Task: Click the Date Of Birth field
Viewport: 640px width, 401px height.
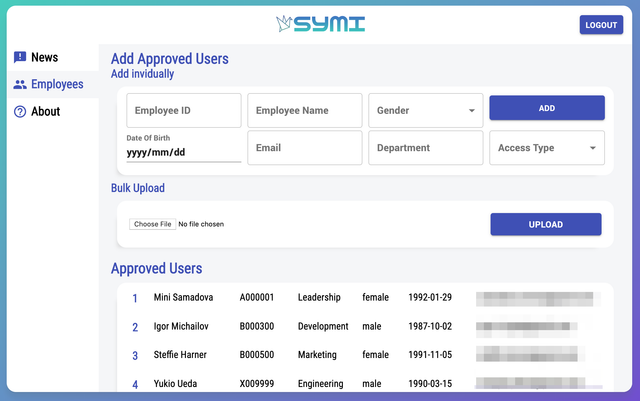Action: click(x=184, y=152)
